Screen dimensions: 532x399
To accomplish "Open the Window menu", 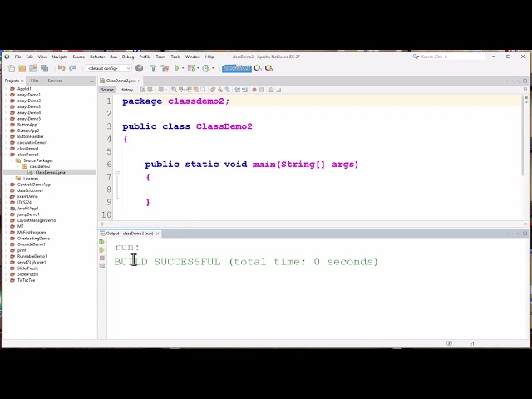I will click(x=193, y=57).
